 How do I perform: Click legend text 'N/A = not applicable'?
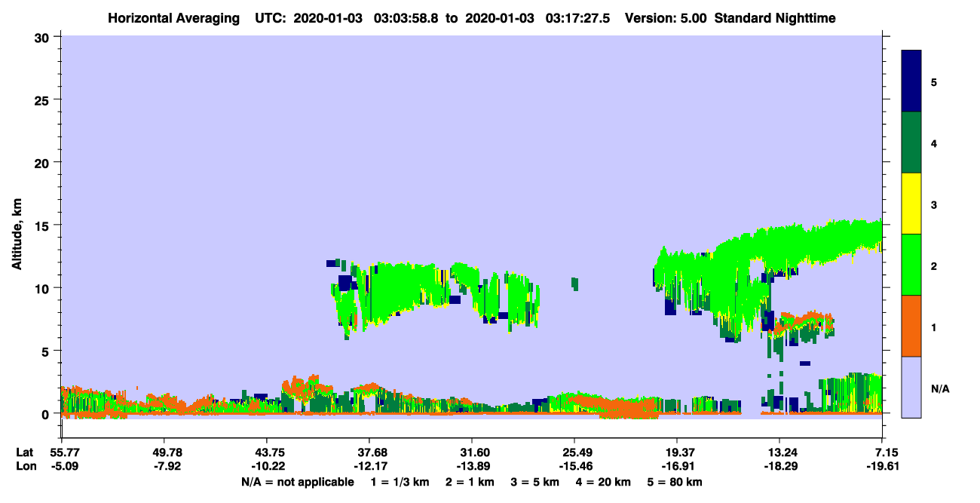(x=298, y=482)
